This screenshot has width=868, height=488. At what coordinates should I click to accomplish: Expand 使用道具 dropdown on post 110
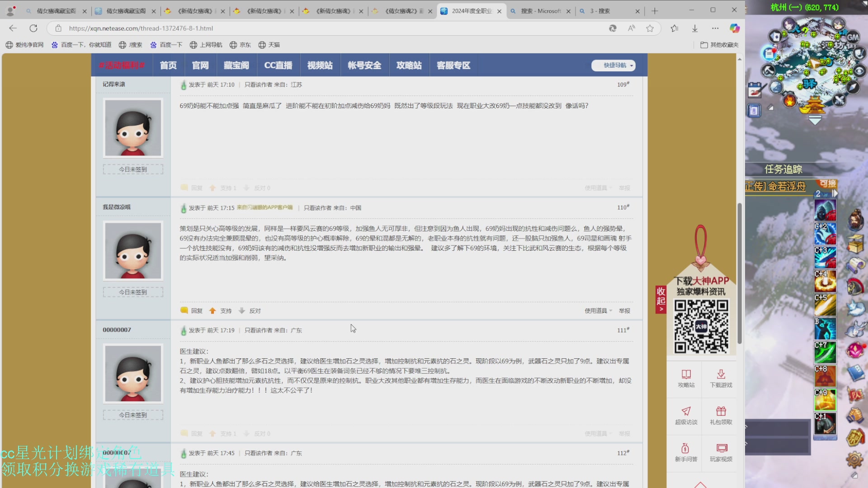(598, 311)
